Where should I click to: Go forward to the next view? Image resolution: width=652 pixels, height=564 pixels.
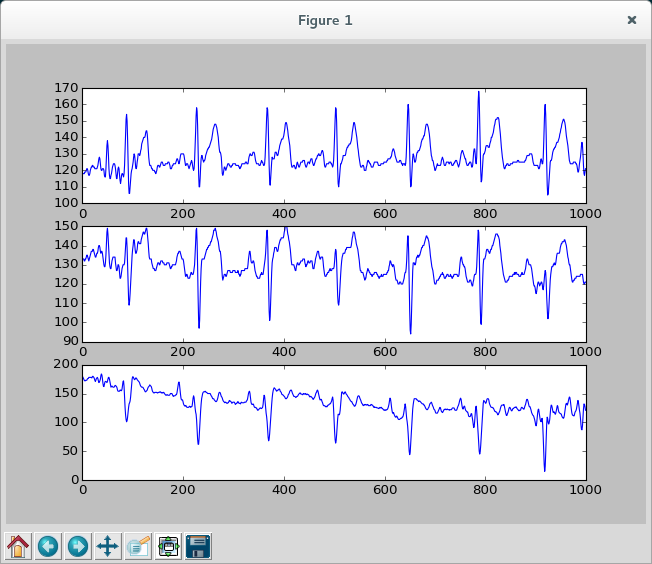click(78, 546)
